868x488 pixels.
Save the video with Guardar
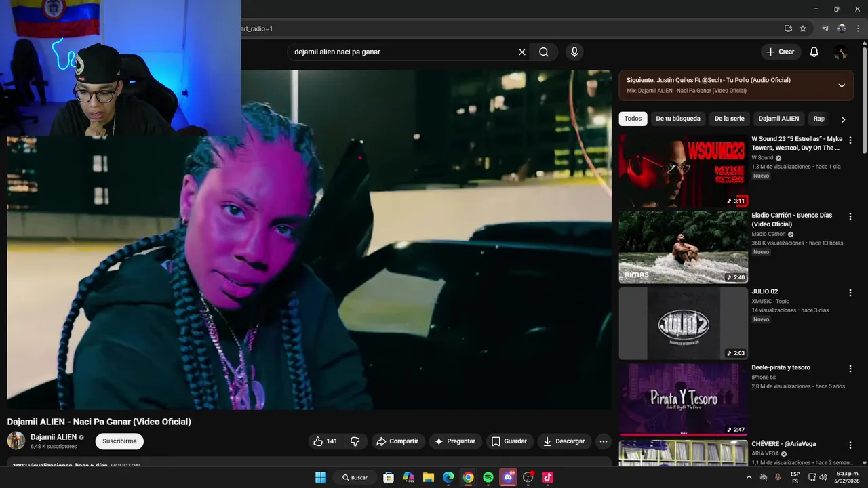tap(509, 441)
